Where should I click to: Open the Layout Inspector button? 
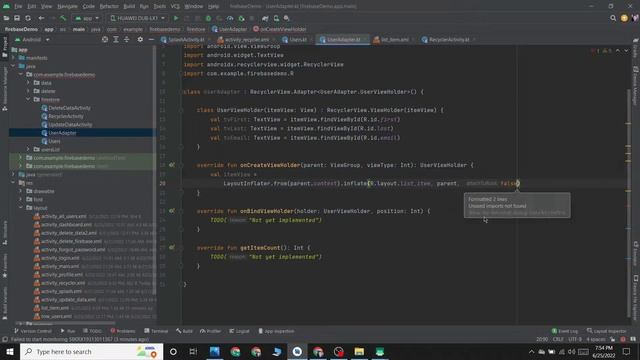607,331
